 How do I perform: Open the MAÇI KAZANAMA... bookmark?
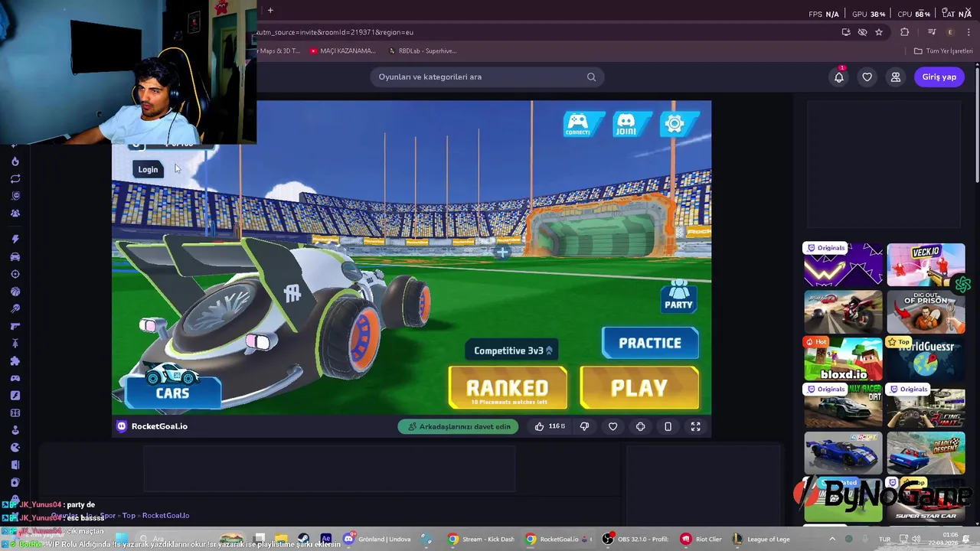click(x=343, y=51)
